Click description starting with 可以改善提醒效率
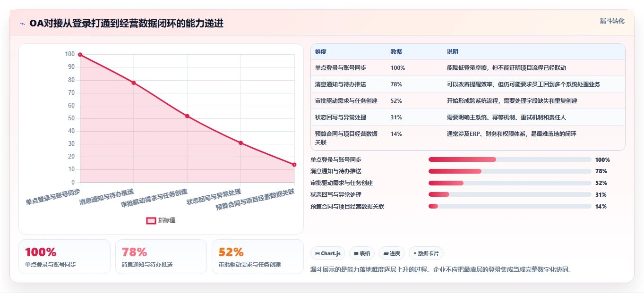This screenshot has width=644, height=293. point(524,84)
